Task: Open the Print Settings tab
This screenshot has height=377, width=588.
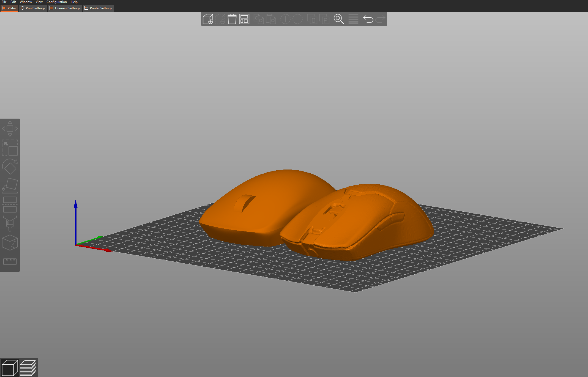Action: 33,8
